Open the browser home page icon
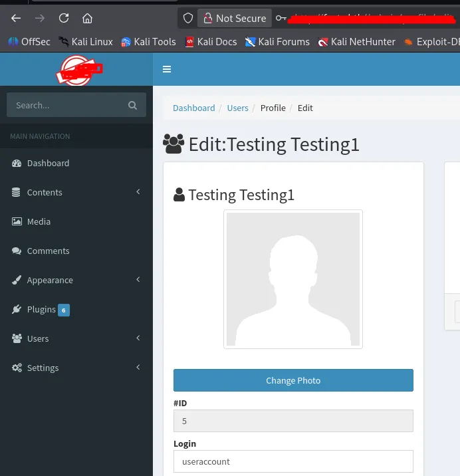The image size is (460, 476). pos(88,18)
